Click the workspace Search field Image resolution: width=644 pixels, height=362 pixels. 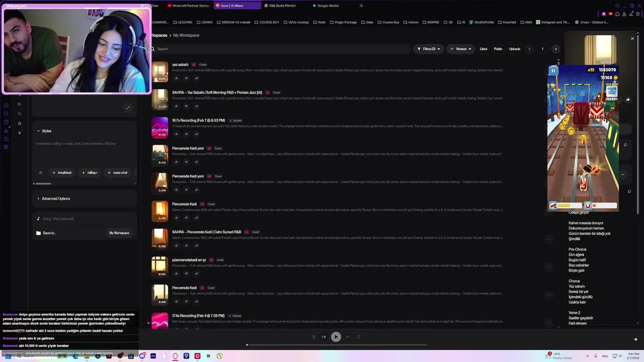(x=281, y=49)
